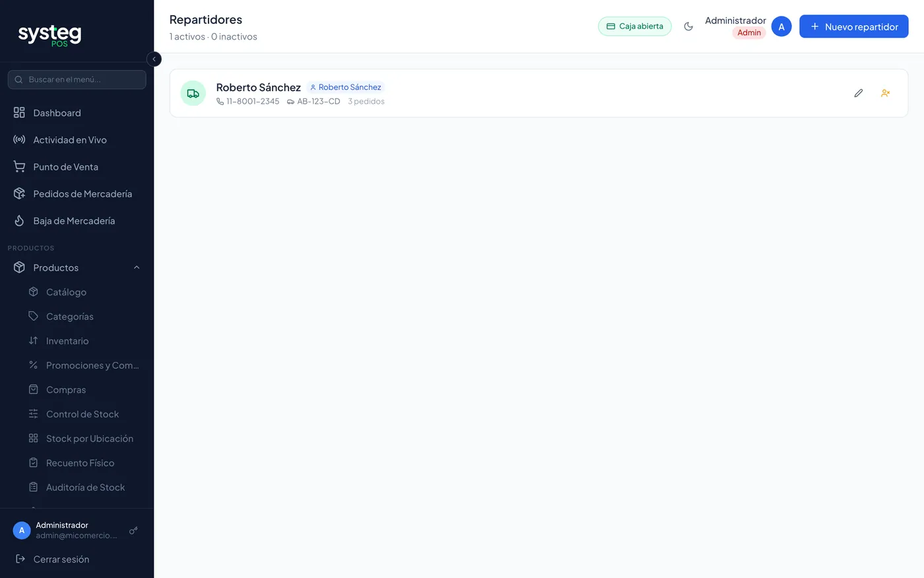Open Catálogo submenu item
Screen dimensions: 924x578
coord(84,292)
